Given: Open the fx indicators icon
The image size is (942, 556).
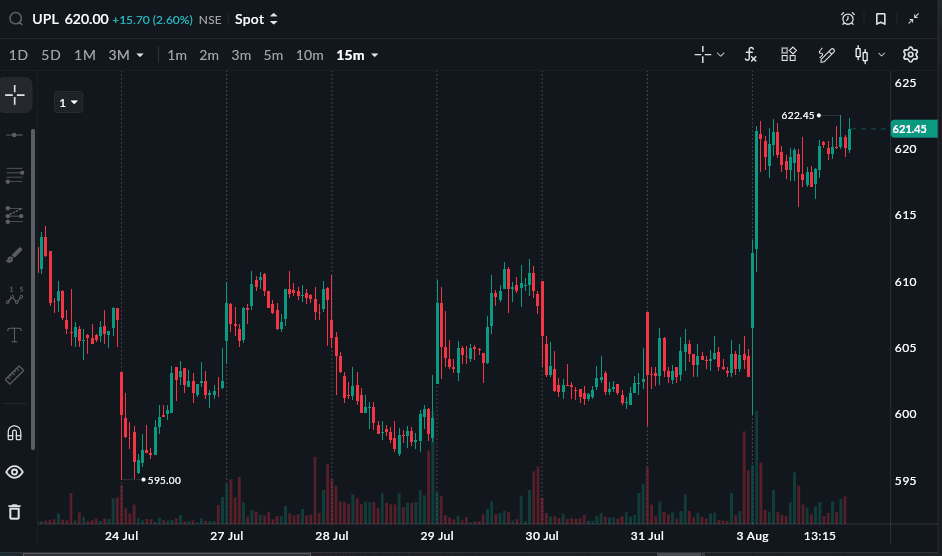Looking at the screenshot, I should [750, 55].
